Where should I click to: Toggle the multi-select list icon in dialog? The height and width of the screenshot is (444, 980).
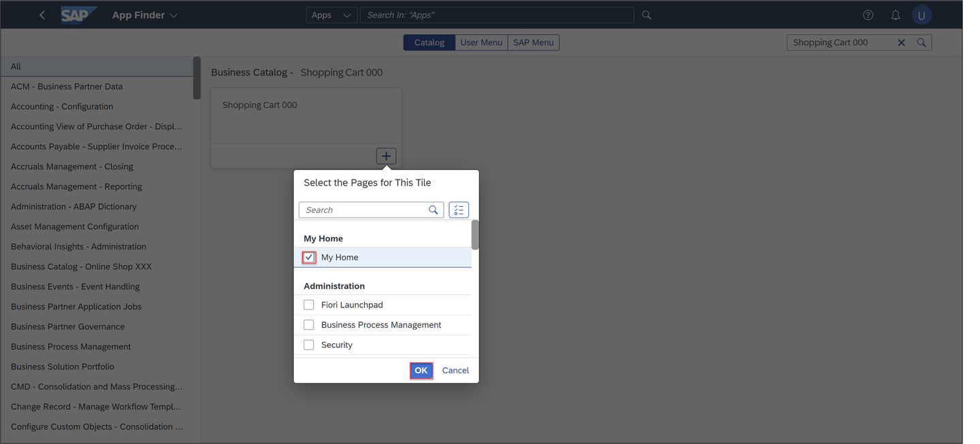(x=459, y=210)
